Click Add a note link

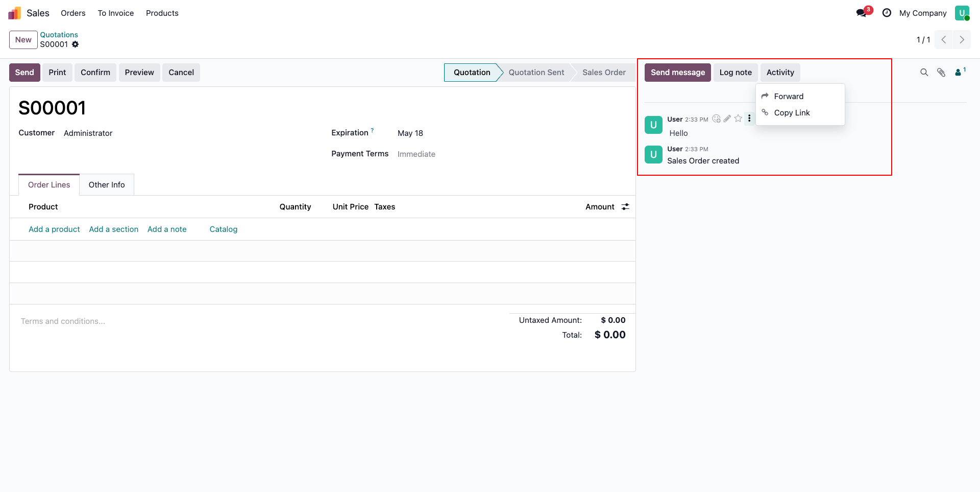pyautogui.click(x=167, y=229)
